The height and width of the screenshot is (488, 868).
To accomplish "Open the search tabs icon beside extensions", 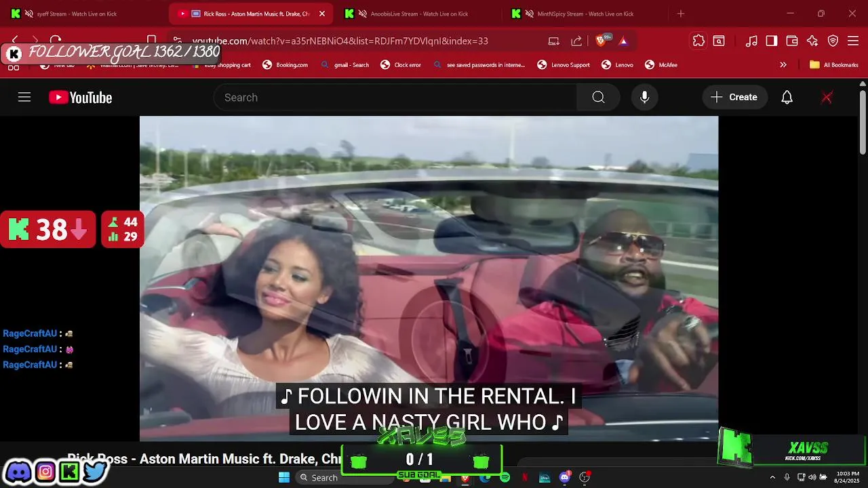I will point(719,41).
